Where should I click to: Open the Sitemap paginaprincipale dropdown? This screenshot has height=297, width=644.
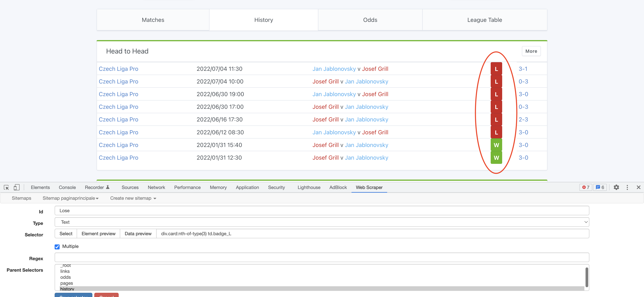[71, 198]
